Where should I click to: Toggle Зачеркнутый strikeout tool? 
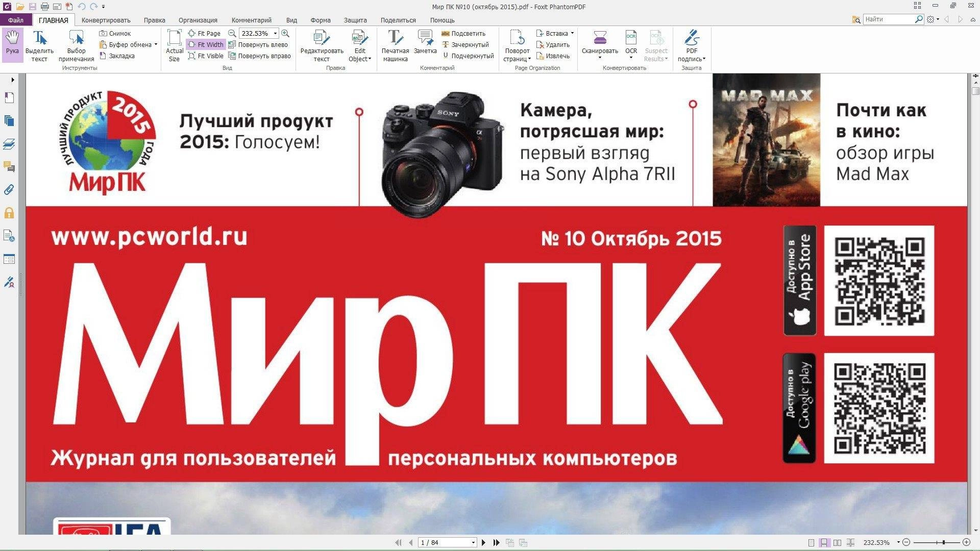(465, 44)
